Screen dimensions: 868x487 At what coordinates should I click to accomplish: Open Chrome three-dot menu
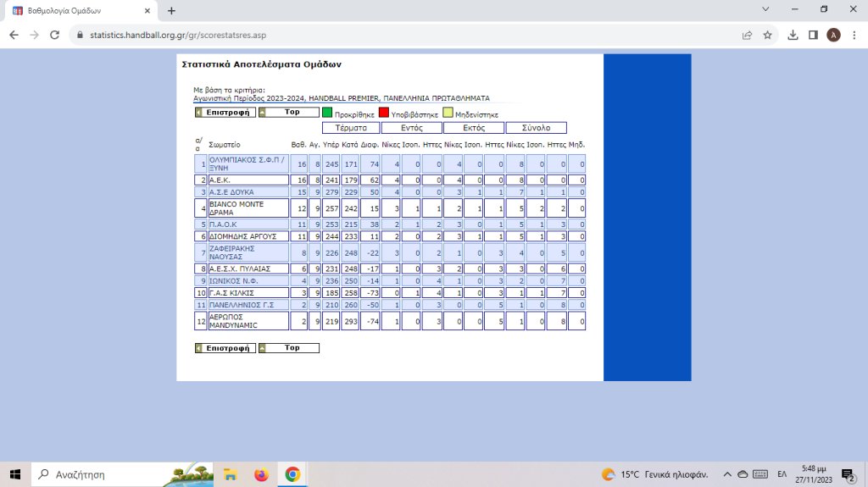coord(854,35)
